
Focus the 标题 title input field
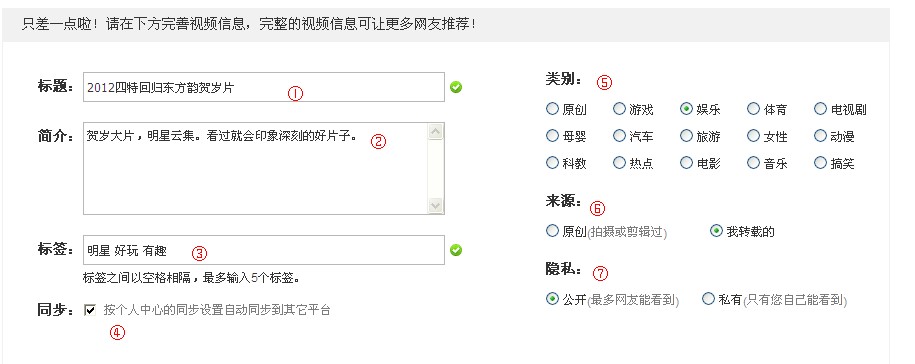point(264,87)
